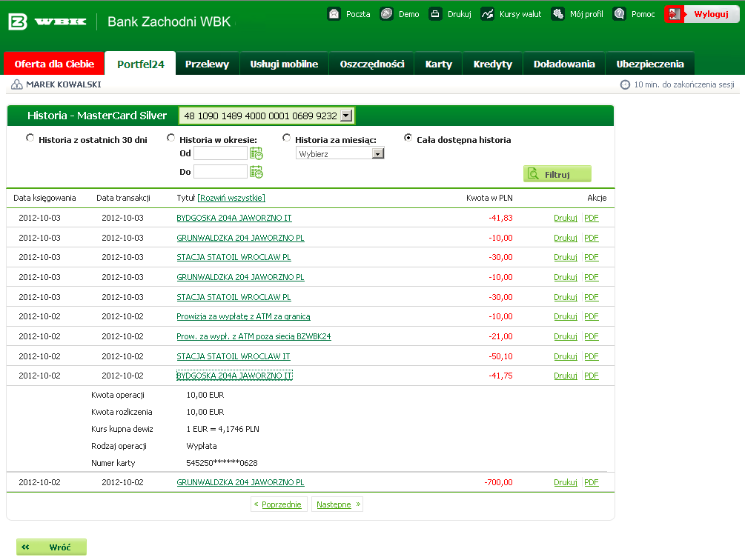Image resolution: width=745 pixels, height=560 pixels.
Task: Open Mój profil gear icon
Action: [x=557, y=14]
